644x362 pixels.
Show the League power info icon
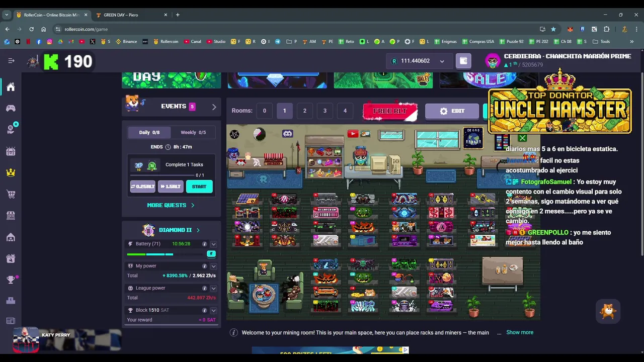pos(204,288)
